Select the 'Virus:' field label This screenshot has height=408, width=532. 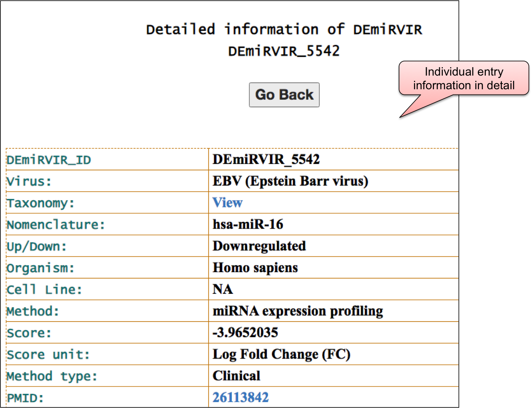(29, 182)
